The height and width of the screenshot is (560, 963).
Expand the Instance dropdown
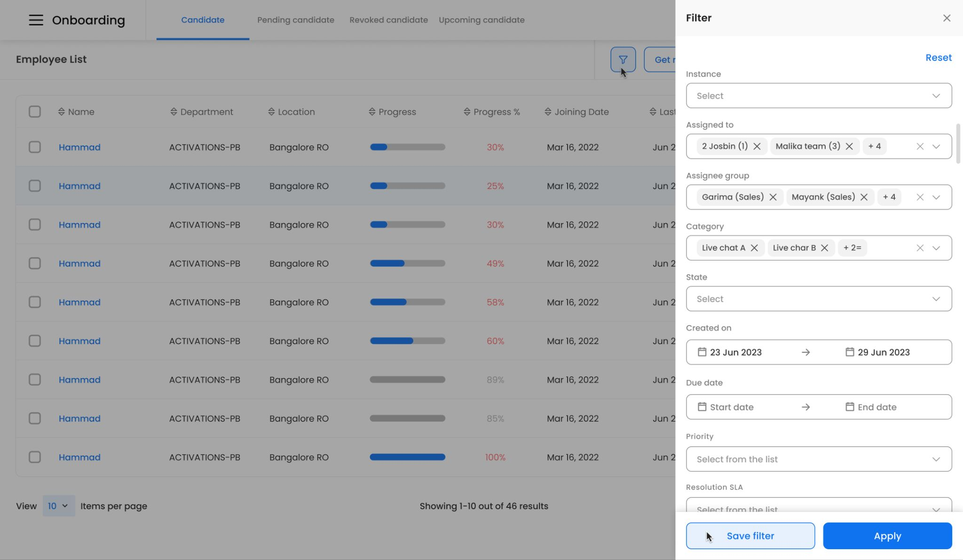point(819,96)
